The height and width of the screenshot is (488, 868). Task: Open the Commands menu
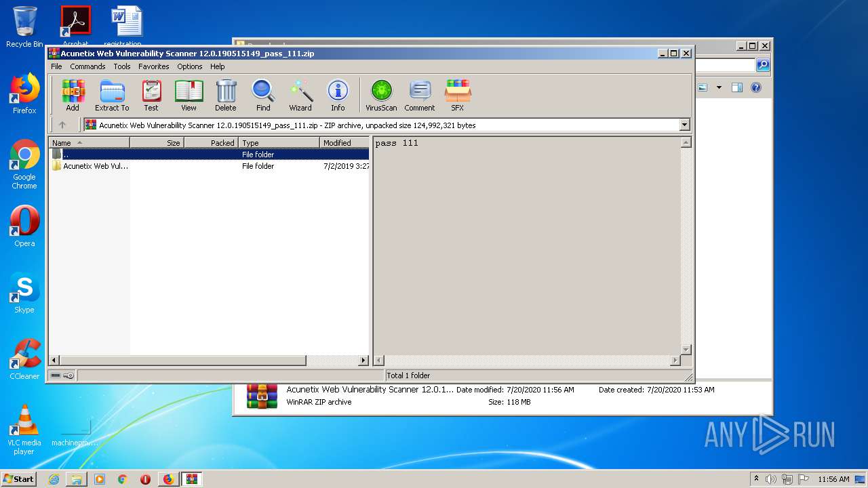click(x=87, y=66)
